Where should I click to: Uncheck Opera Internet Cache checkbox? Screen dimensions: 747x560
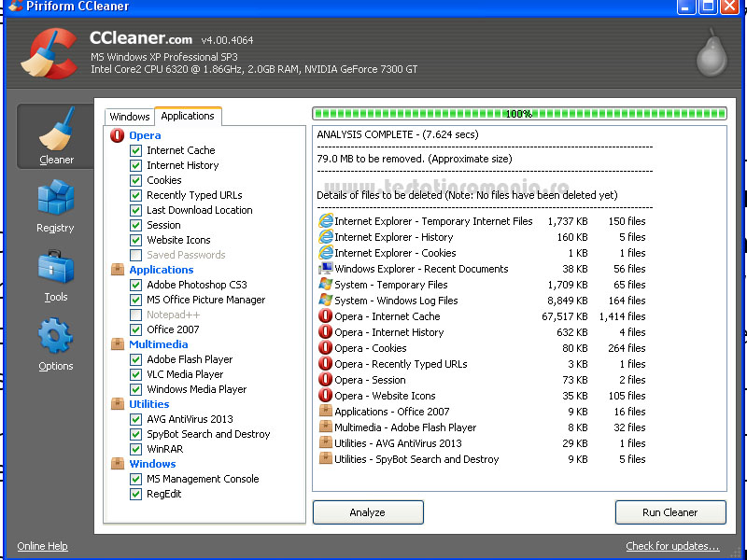[136, 150]
